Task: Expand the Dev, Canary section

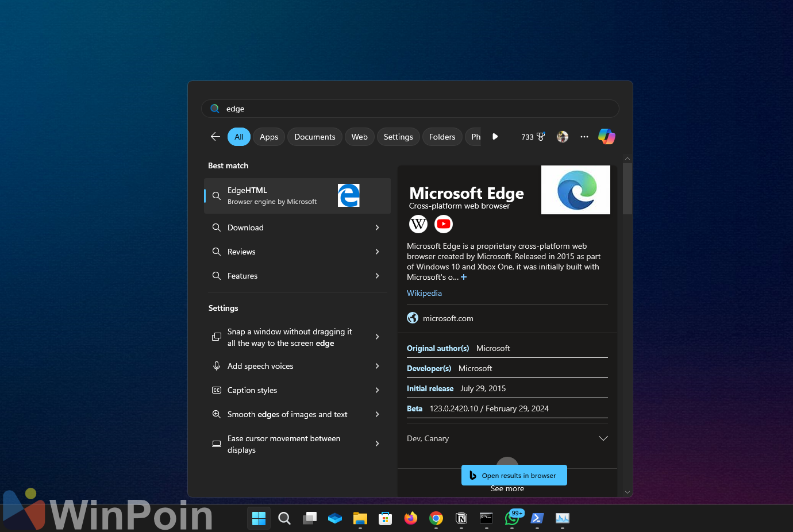Action: [603, 438]
